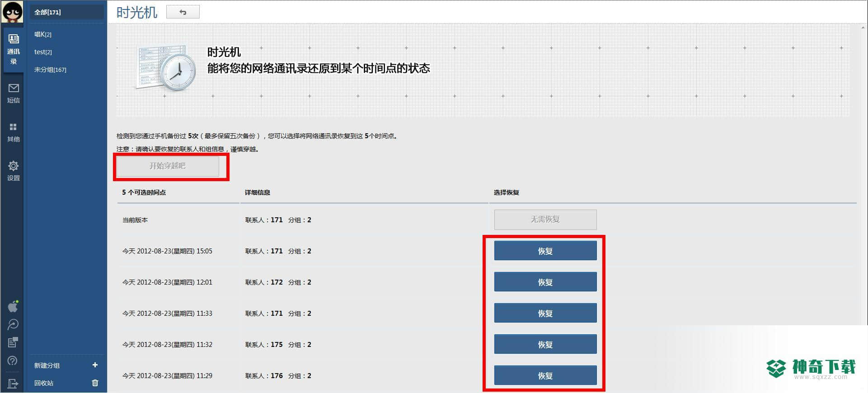Click the 今天 2012-08-23(星期四) 11:33 time point
The image size is (868, 393).
tap(167, 313)
